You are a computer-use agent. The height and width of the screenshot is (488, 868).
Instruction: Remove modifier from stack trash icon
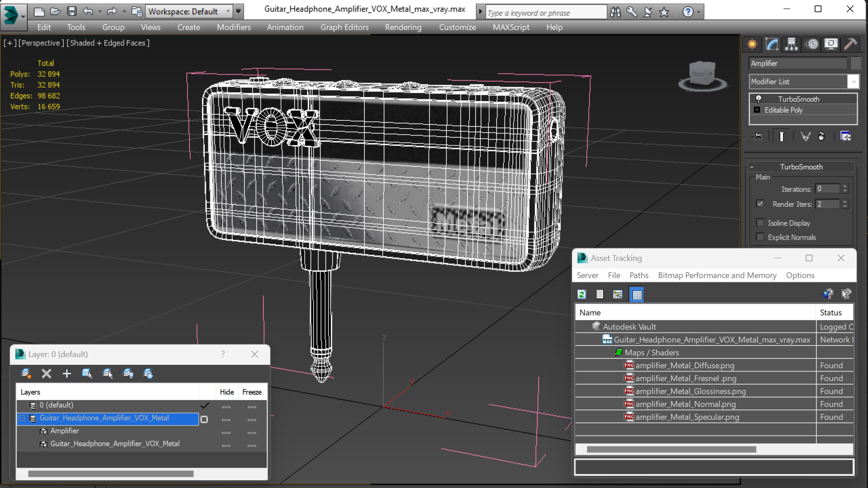click(821, 136)
